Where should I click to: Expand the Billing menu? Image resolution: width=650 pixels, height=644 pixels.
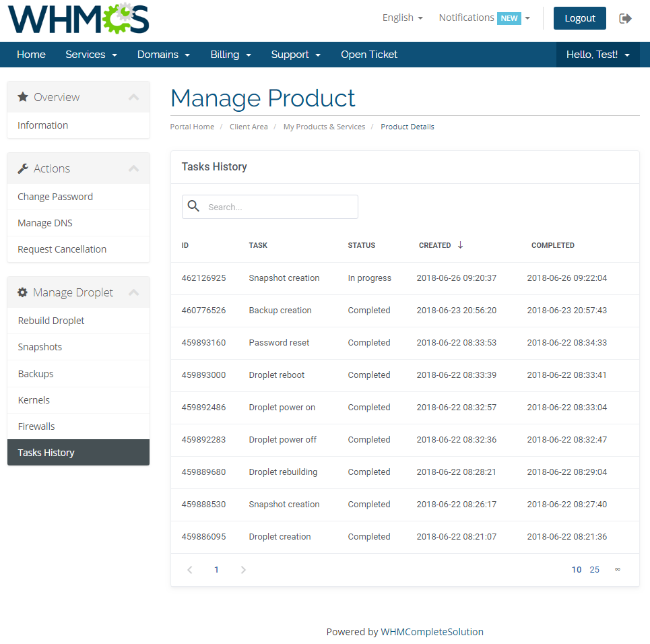tap(231, 55)
